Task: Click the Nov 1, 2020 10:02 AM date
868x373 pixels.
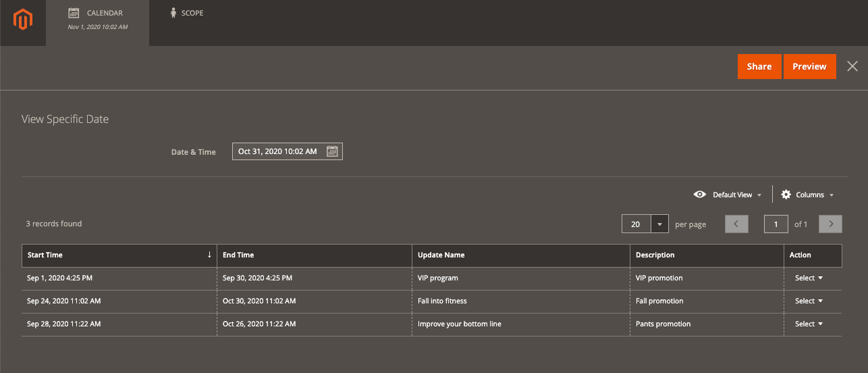Action: pos(98,27)
